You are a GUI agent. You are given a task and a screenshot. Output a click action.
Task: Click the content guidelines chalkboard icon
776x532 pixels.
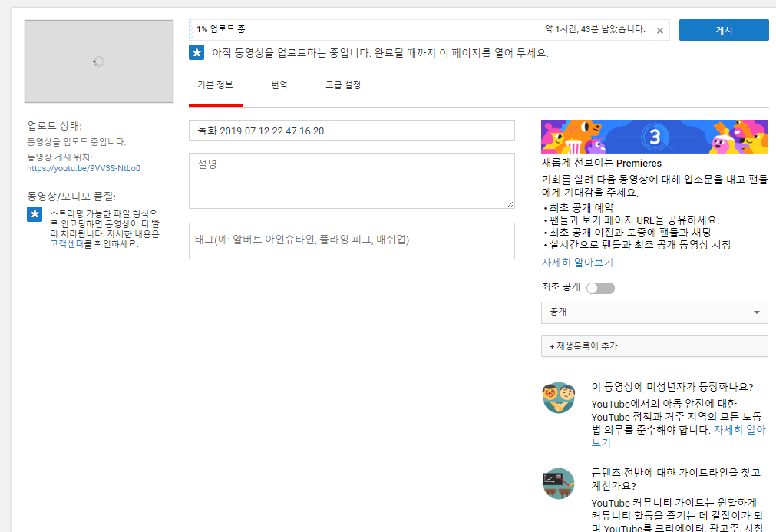pos(559,484)
